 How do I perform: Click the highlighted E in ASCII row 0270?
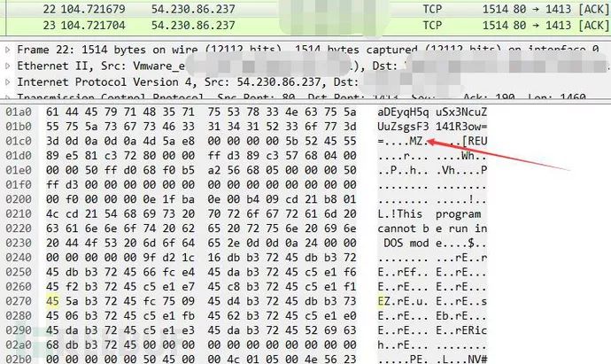(380, 301)
